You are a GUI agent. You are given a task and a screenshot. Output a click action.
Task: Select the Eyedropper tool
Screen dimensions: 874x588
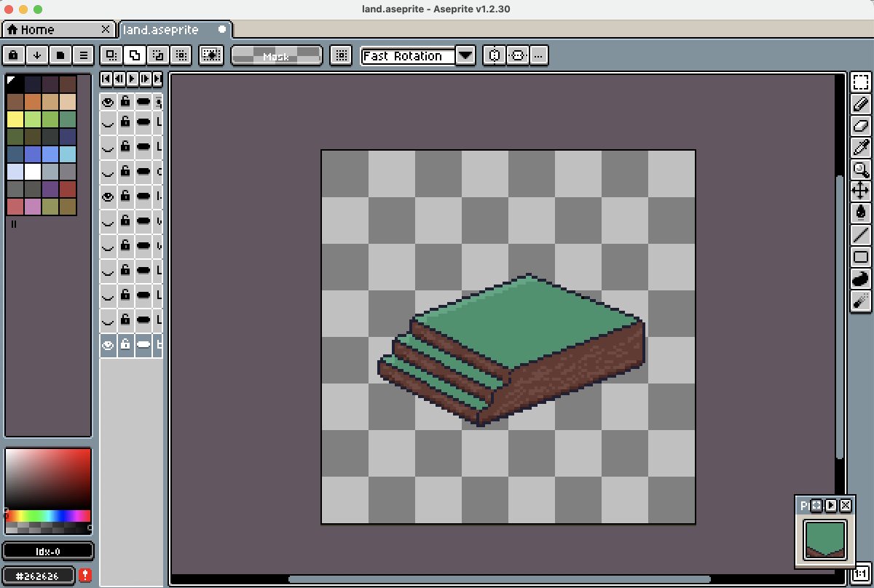(x=861, y=148)
